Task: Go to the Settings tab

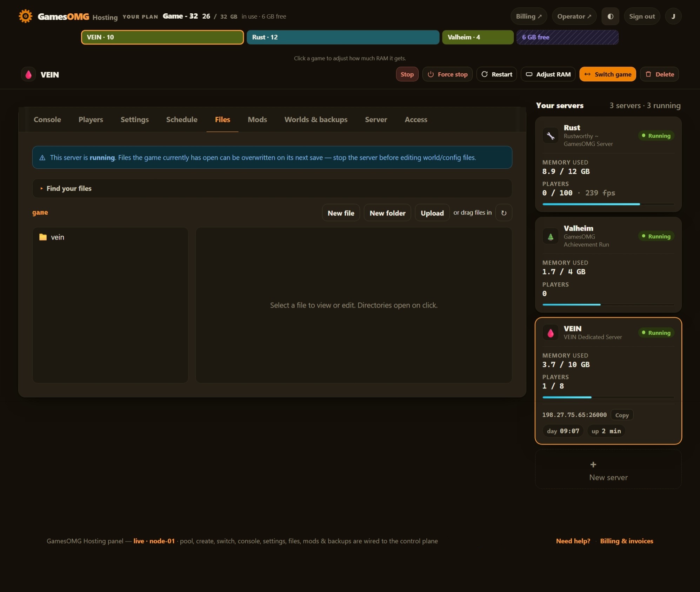Action: tap(134, 120)
